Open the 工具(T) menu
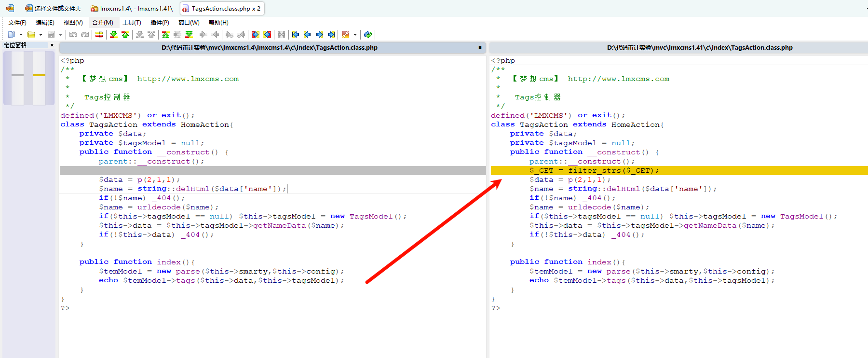This screenshot has width=868, height=358. click(132, 23)
